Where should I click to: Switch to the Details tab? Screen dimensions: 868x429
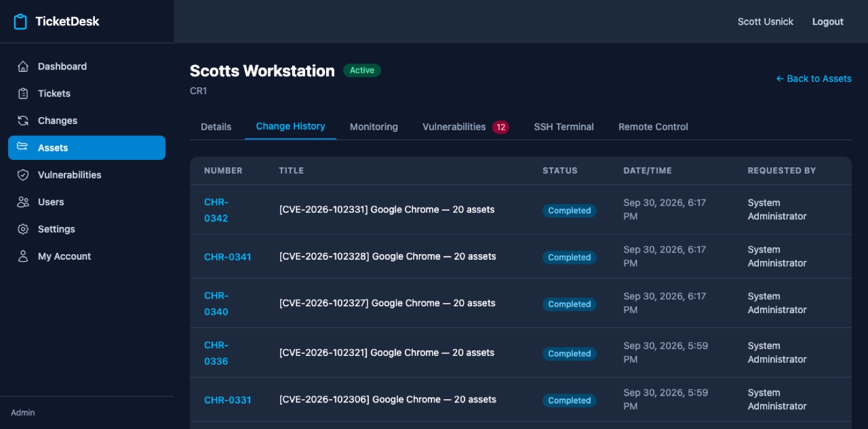216,126
